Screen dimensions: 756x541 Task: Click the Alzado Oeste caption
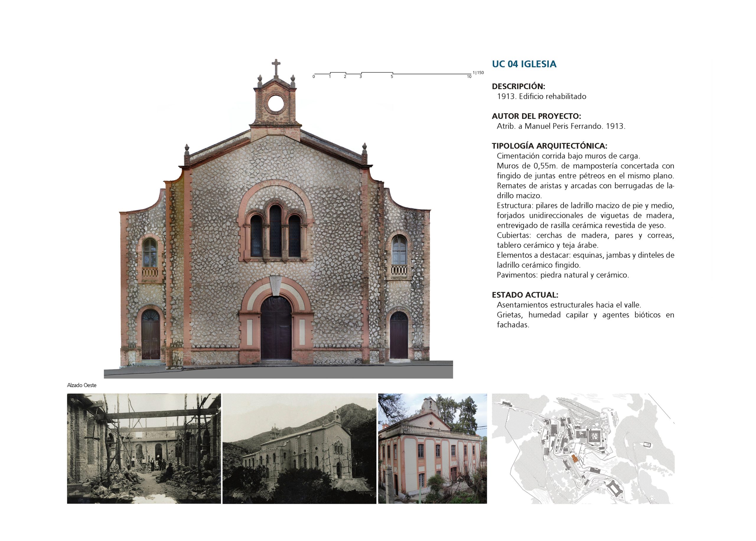(82, 385)
